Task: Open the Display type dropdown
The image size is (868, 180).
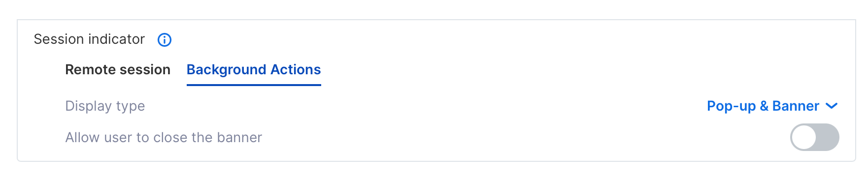Action: 772,106
